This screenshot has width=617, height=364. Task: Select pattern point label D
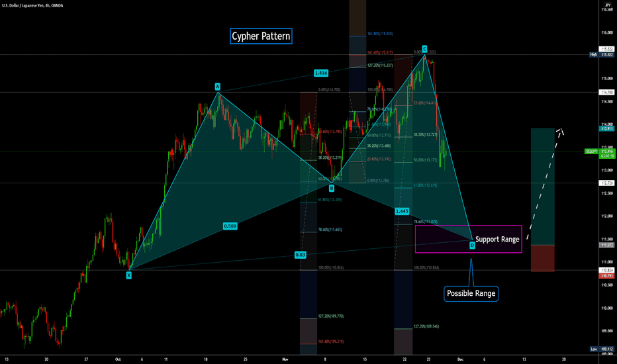(472, 246)
